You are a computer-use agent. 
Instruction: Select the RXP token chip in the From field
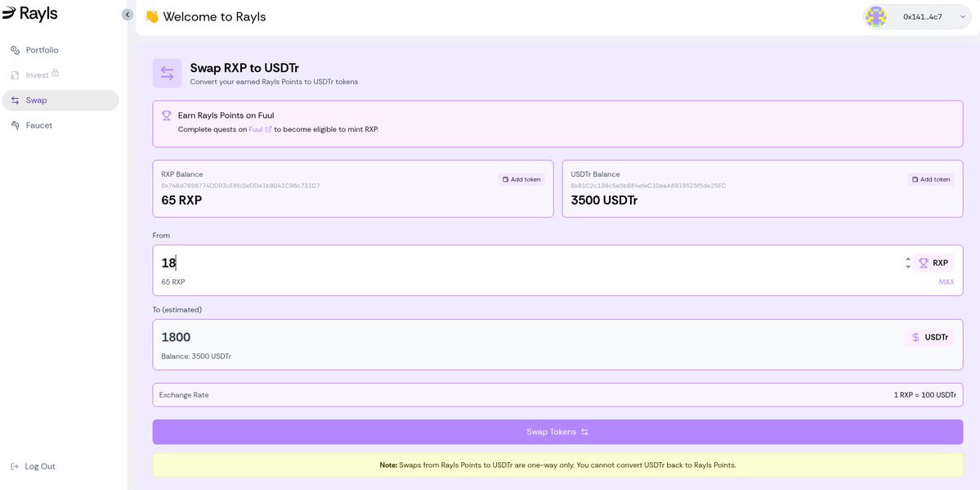tap(933, 263)
